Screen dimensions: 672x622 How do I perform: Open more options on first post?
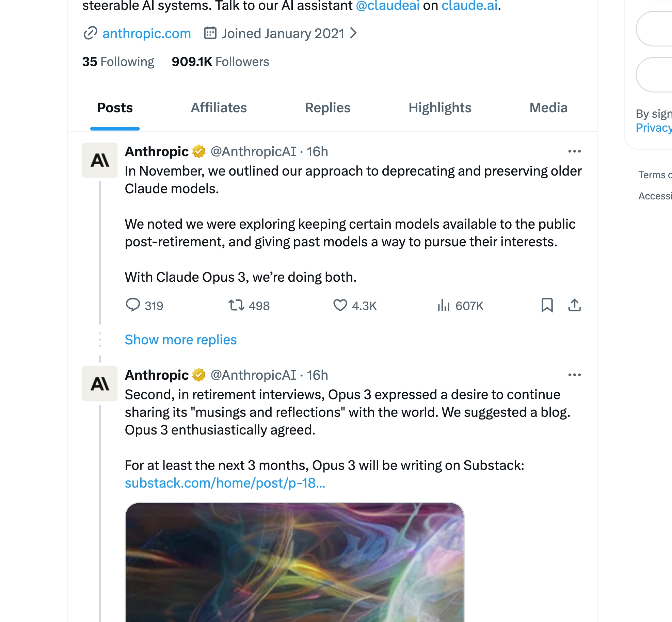(x=575, y=151)
